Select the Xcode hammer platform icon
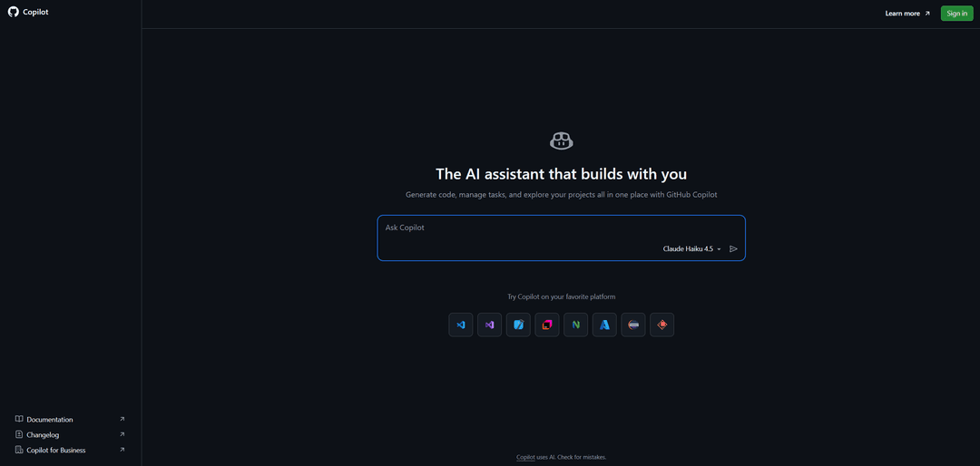Image resolution: width=980 pixels, height=466 pixels. pos(518,325)
